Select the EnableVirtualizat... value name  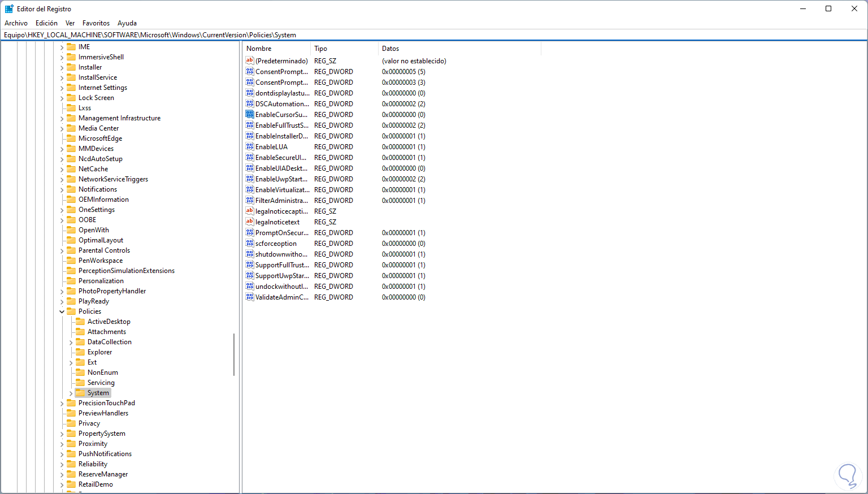[x=283, y=189]
